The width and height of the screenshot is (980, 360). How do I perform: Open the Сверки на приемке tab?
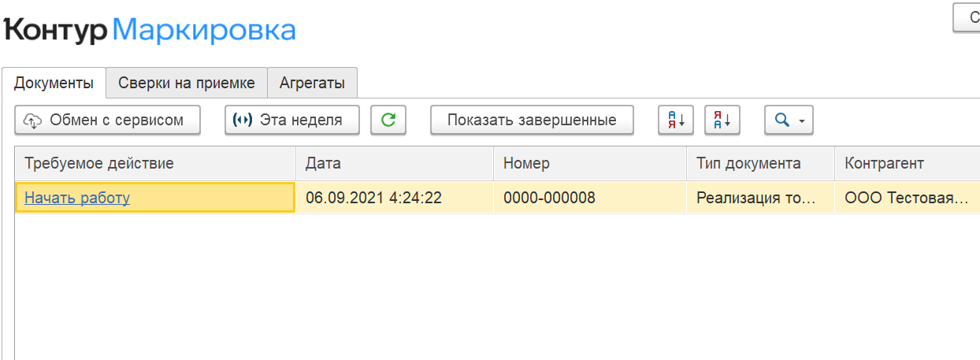(187, 83)
